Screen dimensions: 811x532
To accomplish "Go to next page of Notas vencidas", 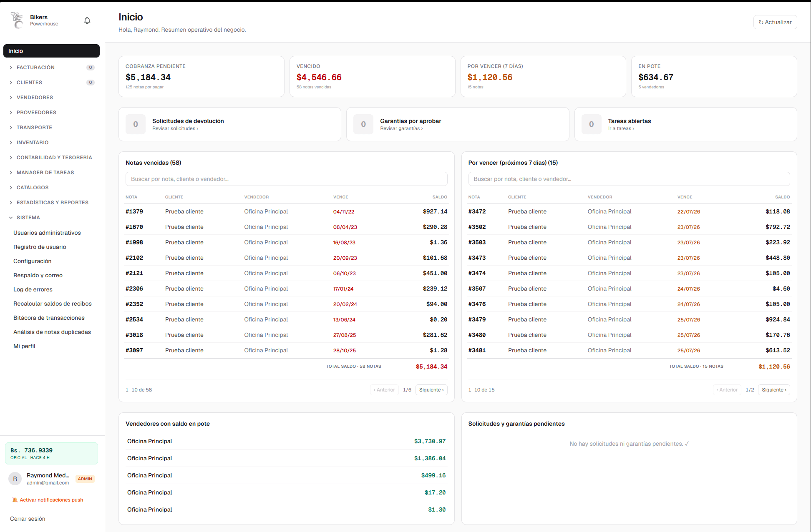I will [431, 390].
